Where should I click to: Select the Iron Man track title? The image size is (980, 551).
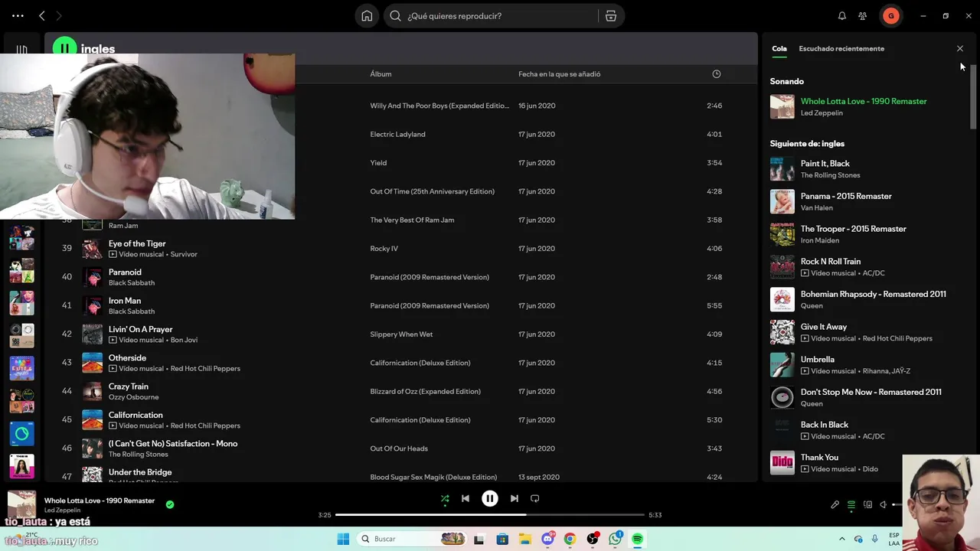(x=124, y=301)
